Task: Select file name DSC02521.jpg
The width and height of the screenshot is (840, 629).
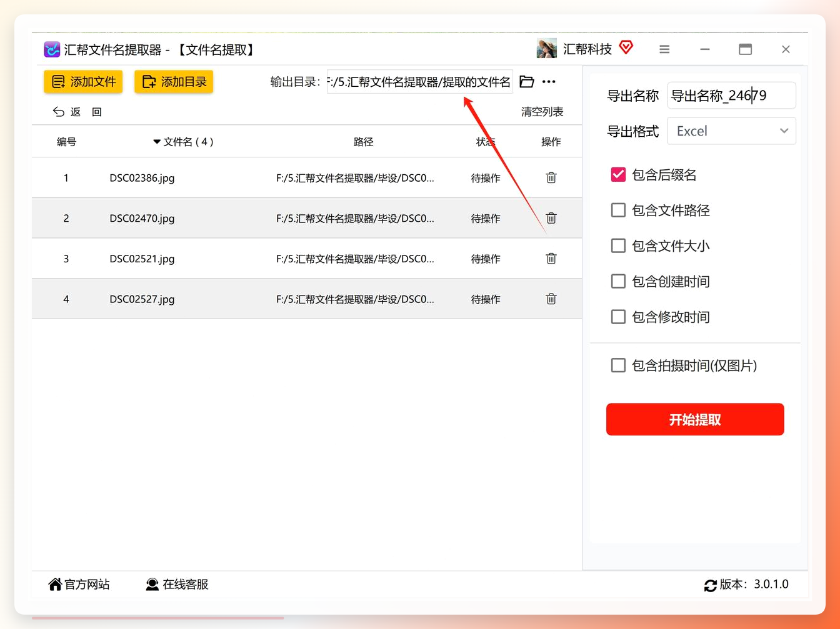Action: point(142,259)
